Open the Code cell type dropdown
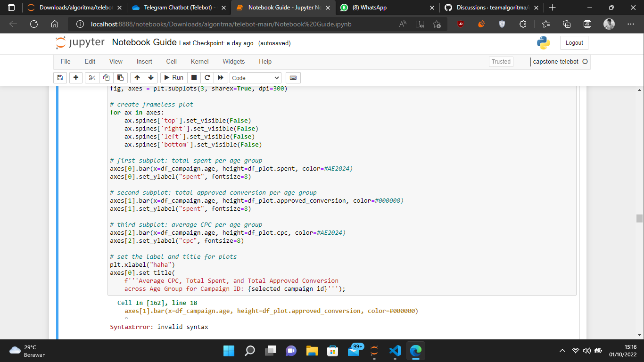Screen dimensions: 644x362 pyautogui.click(x=255, y=77)
